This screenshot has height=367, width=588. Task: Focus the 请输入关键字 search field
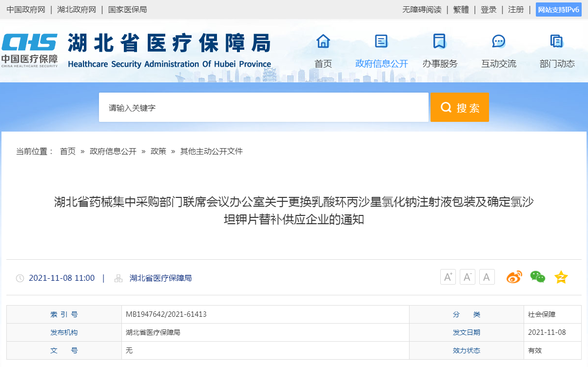[x=264, y=107]
